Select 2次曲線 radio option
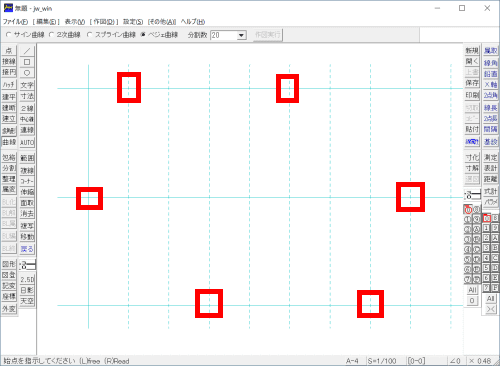 pyautogui.click(x=65, y=35)
